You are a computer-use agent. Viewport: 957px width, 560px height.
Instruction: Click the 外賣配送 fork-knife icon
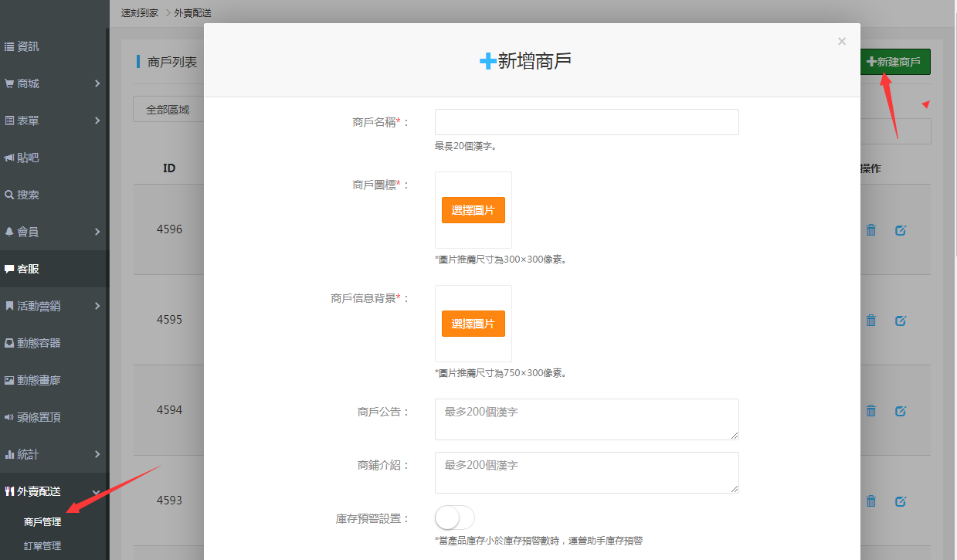(9, 491)
